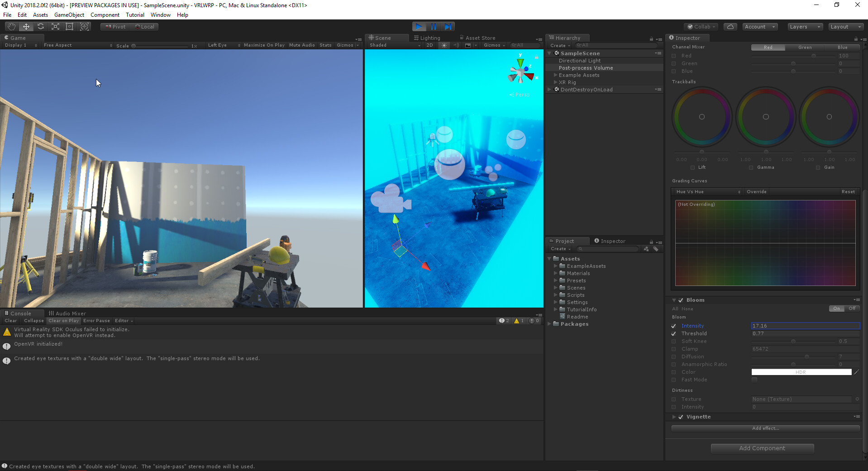Select the Scale tool

tap(55, 26)
